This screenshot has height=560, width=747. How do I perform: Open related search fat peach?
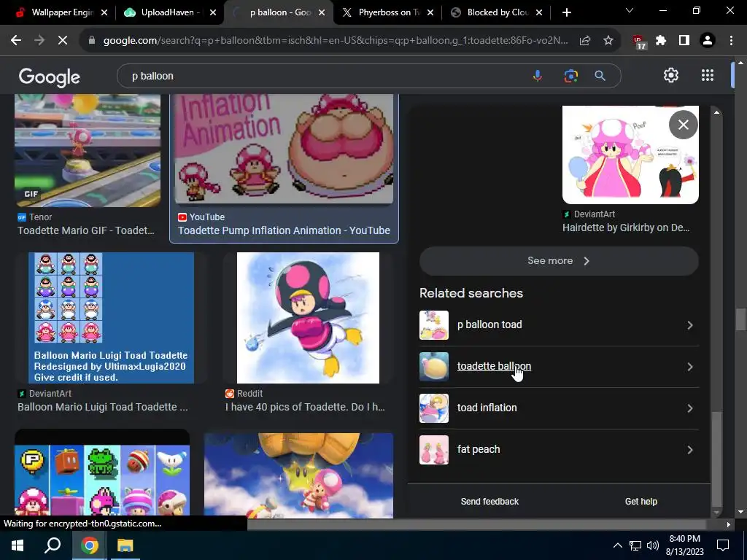[559, 449]
